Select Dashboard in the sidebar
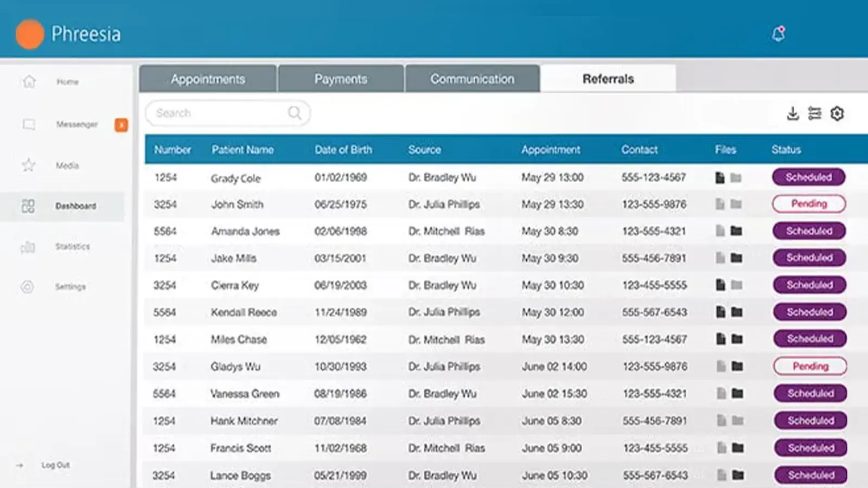The width and height of the screenshot is (868, 488). click(75, 206)
